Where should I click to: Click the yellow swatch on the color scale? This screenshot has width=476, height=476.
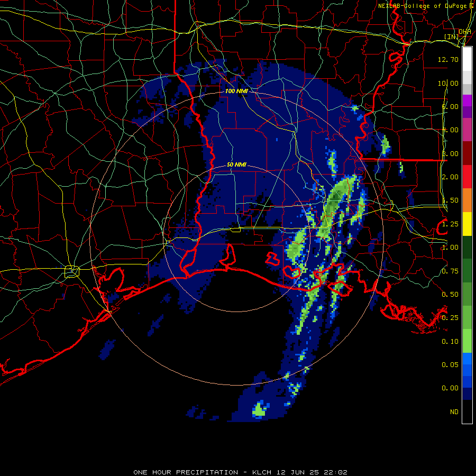(x=467, y=224)
